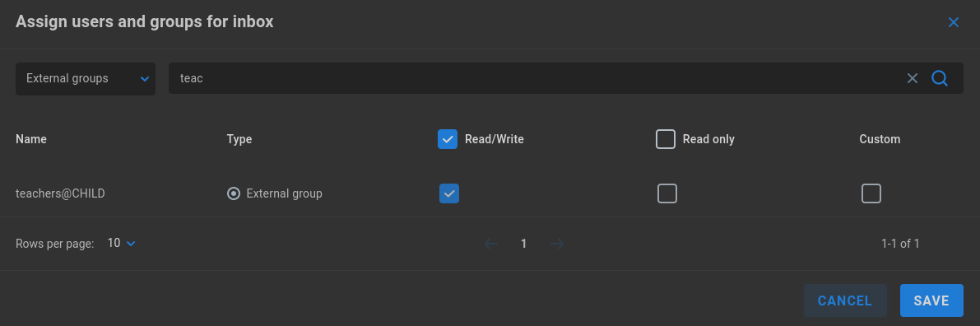Viewport: 980px width, 326px height.
Task: Clear the search field with the X icon
Action: point(913,78)
